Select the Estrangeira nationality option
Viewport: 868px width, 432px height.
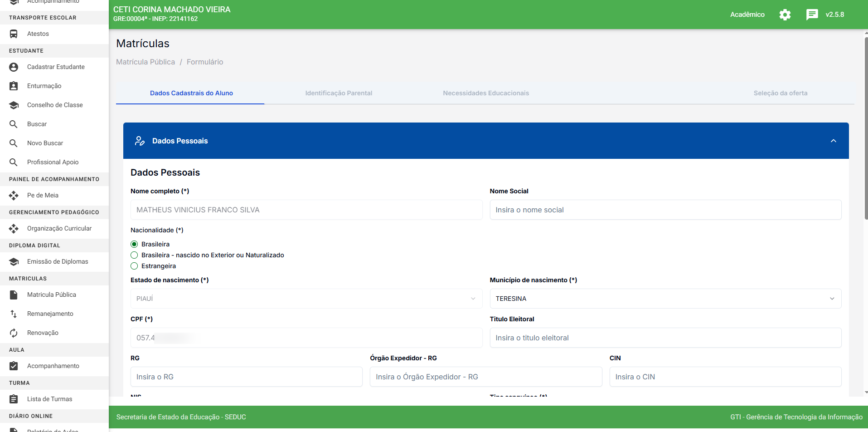point(134,266)
